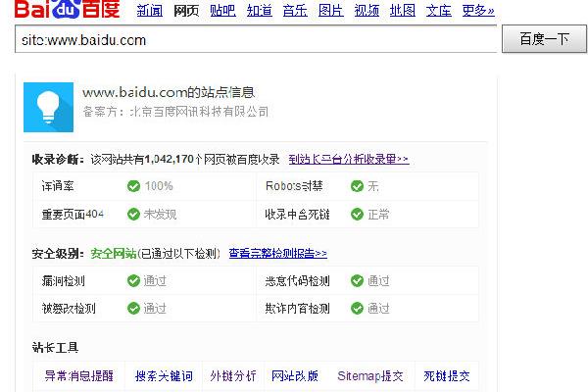Open 异常消息提醒 webmaster tool
The width and height of the screenshot is (588, 392).
point(78,375)
